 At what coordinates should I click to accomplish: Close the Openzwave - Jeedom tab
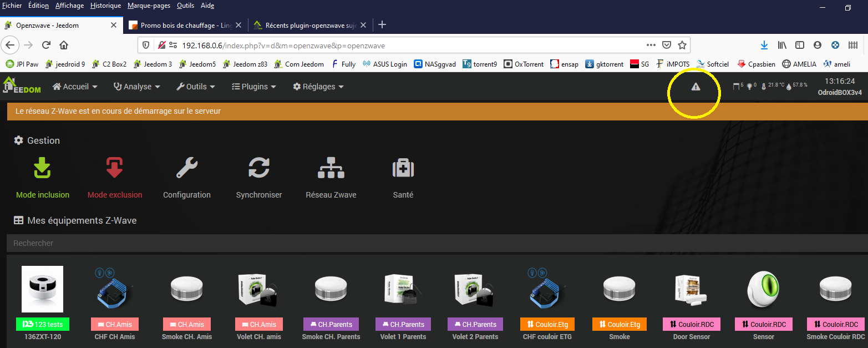tap(114, 25)
